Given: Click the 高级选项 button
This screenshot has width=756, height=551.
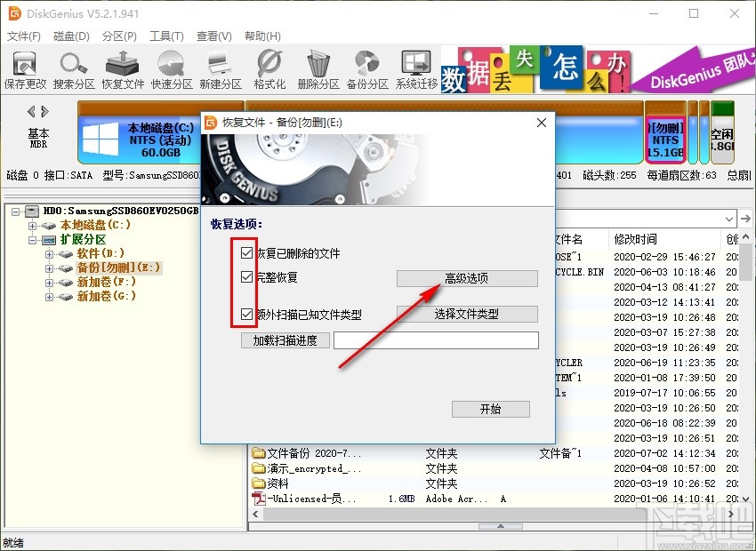Looking at the screenshot, I should coord(467,278).
